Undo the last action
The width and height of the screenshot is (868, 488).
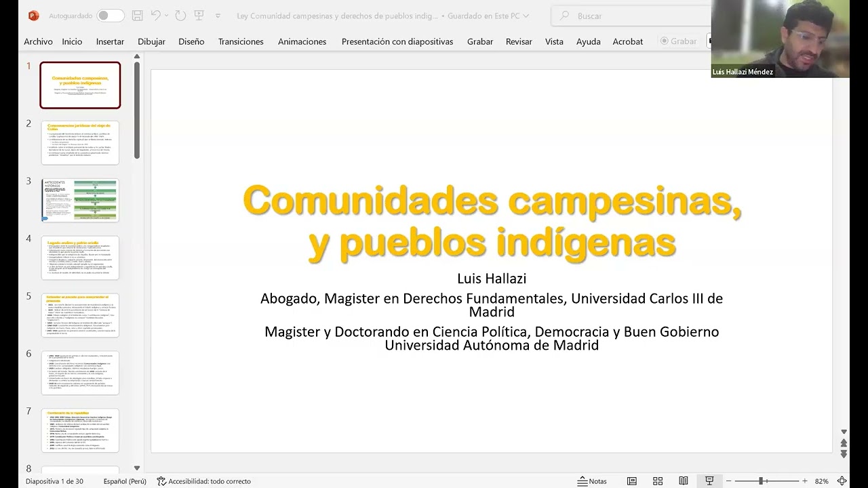(x=156, y=16)
